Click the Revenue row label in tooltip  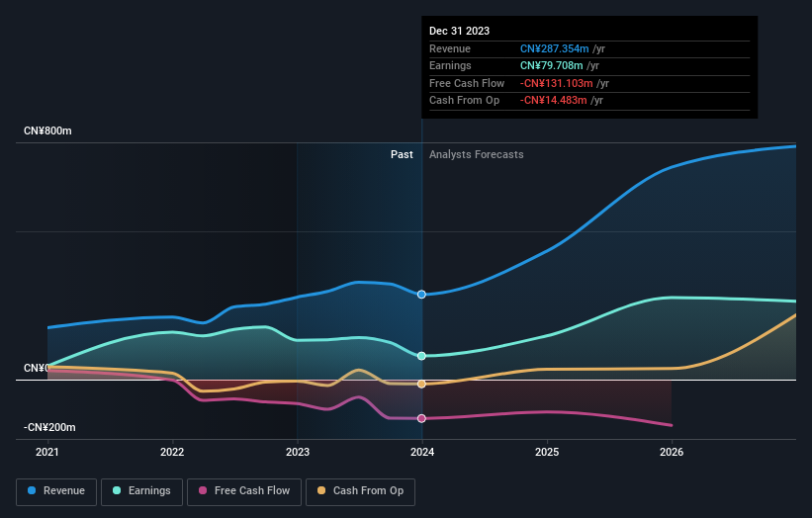(x=450, y=48)
